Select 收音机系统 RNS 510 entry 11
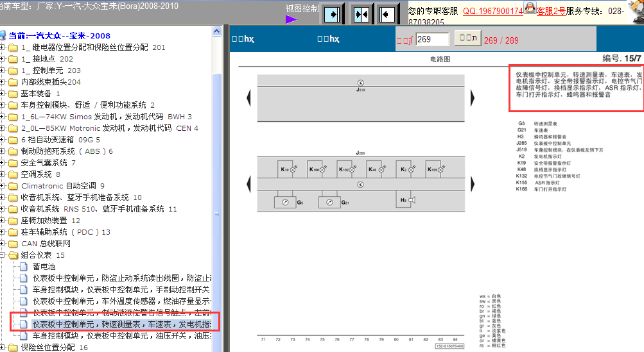This screenshot has width=644, height=352. pyautogui.click(x=99, y=209)
